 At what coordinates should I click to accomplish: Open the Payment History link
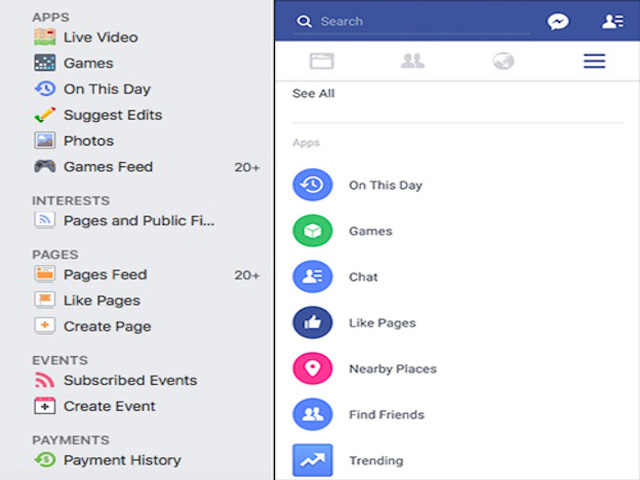[x=122, y=460]
